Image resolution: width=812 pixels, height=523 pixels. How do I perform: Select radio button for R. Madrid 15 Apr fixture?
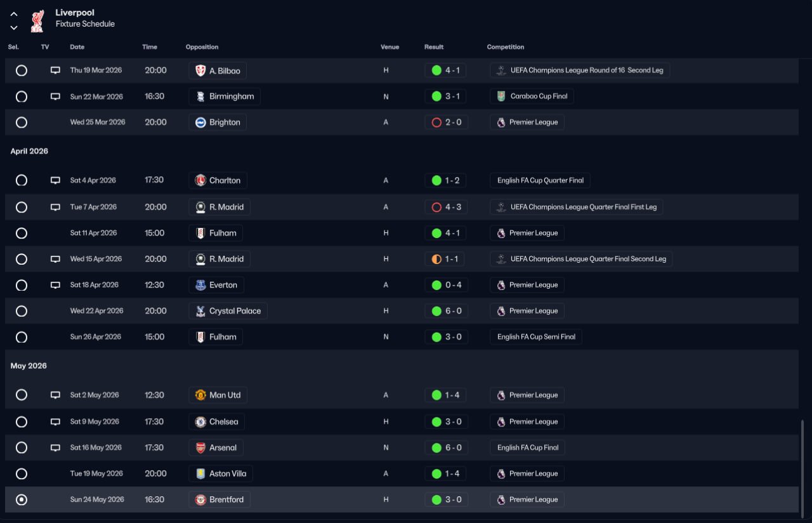[x=22, y=259]
